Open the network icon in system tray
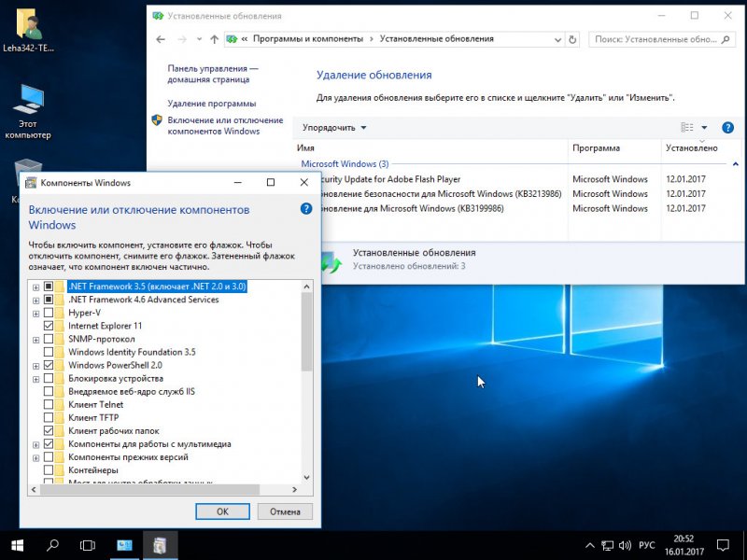Image resolution: width=747 pixels, height=560 pixels. [607, 546]
